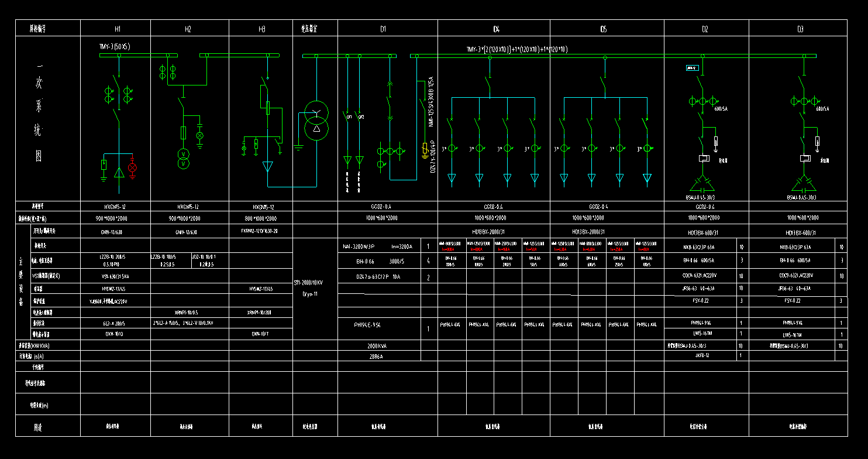Screen dimensions: 868x459
Task: Pick the red indicator lamp symbol in H1
Action: [132, 167]
